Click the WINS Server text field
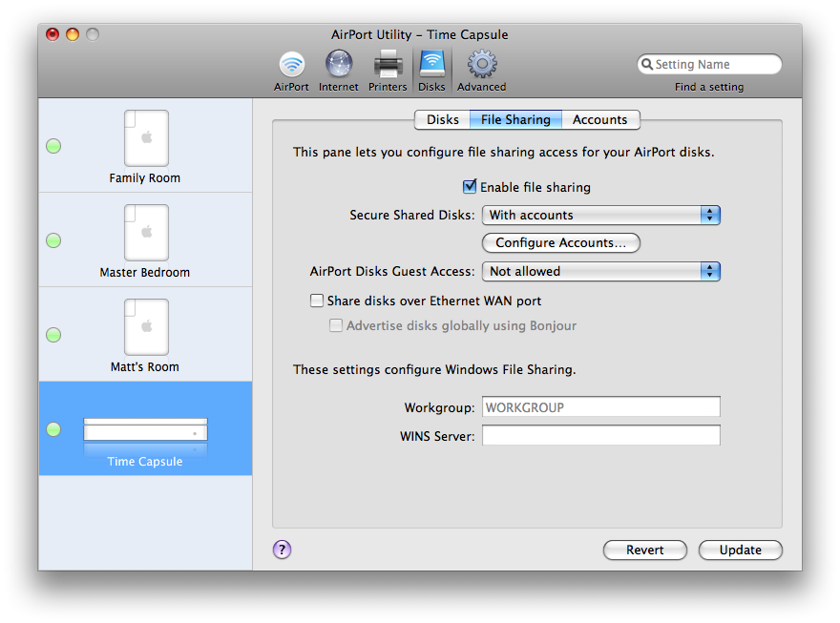This screenshot has width=840, height=623. coord(601,435)
